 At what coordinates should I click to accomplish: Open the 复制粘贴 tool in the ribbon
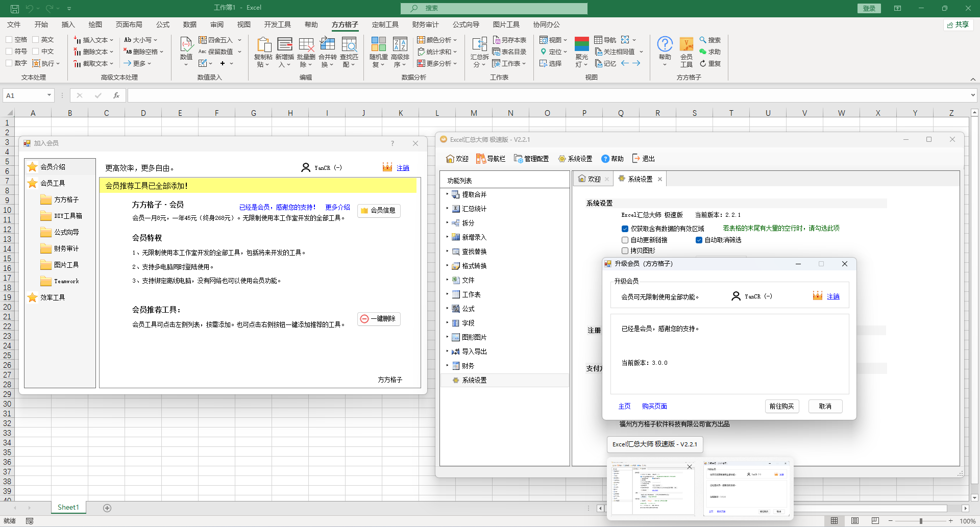tap(263, 52)
